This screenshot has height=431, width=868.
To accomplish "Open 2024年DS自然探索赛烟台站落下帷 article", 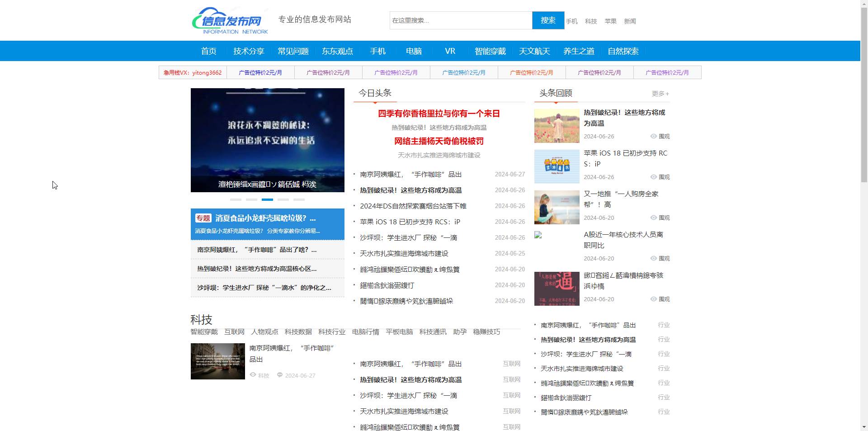I will pos(413,206).
